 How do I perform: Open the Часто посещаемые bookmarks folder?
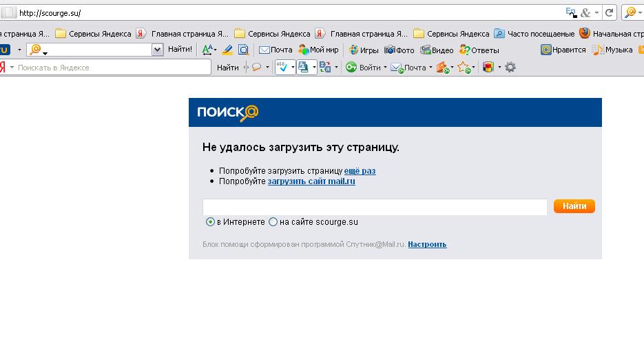(534, 33)
